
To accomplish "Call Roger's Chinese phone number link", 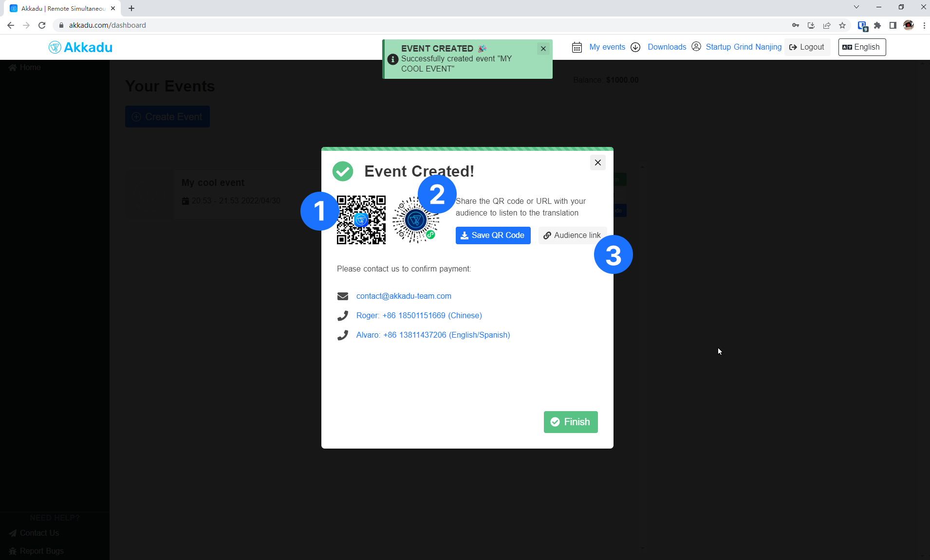I will 419,315.
